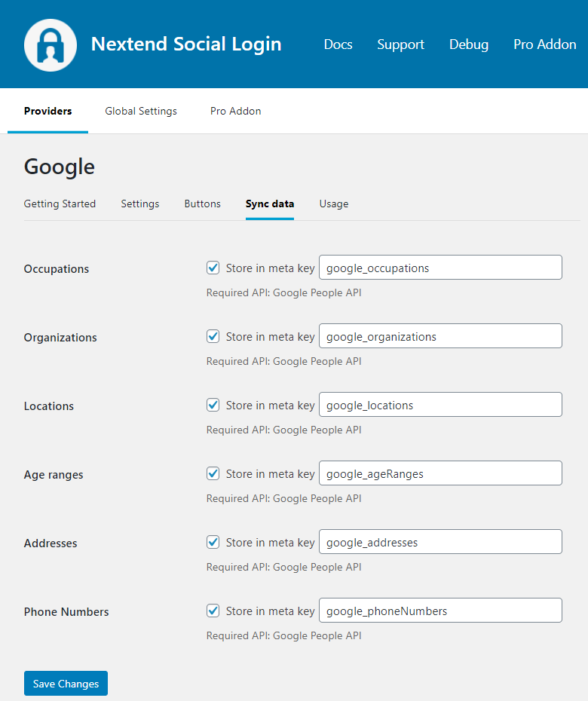
Task: Open the Debug page from header
Action: click(468, 44)
